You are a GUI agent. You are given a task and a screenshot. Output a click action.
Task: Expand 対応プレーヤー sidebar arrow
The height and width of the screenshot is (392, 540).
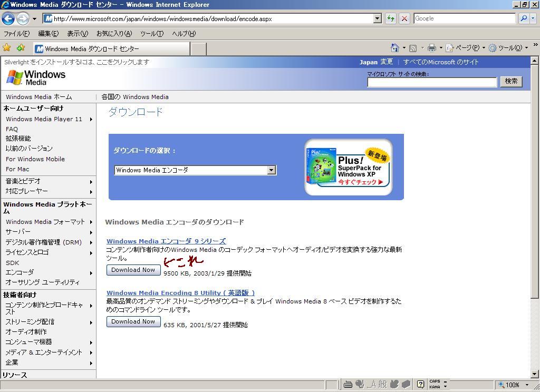[x=91, y=192]
